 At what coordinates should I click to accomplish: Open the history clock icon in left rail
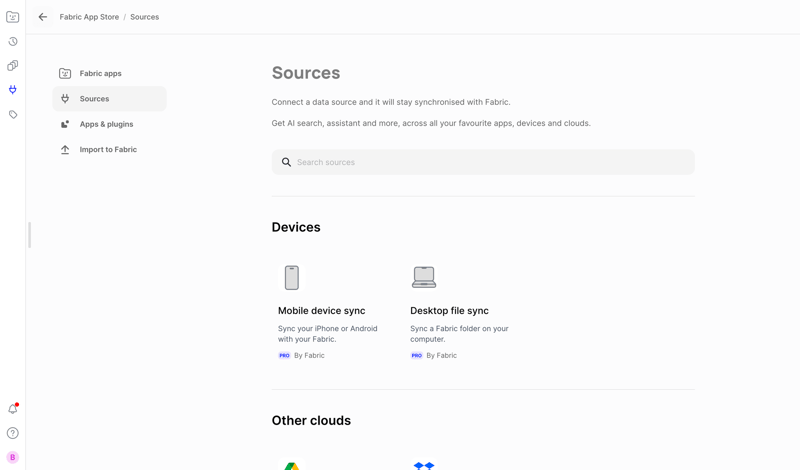pyautogui.click(x=13, y=42)
